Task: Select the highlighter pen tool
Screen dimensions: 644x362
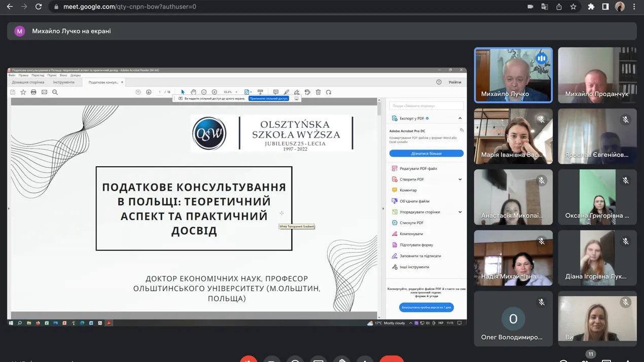Action: pyautogui.click(x=287, y=92)
